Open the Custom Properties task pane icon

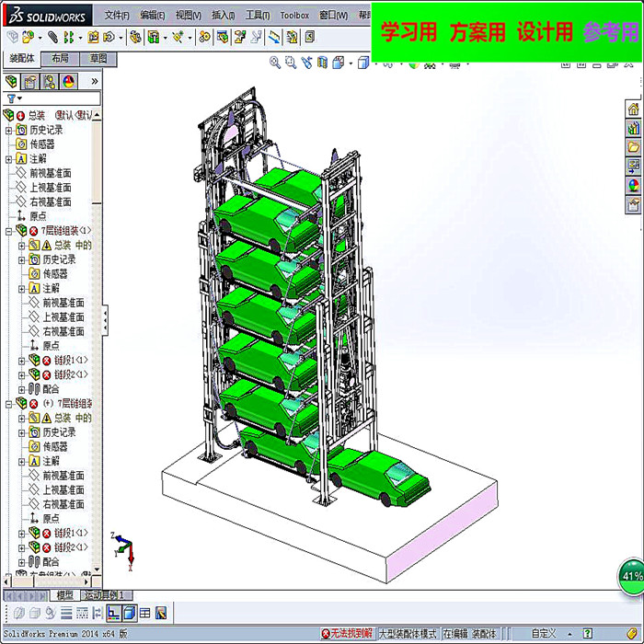point(633,203)
